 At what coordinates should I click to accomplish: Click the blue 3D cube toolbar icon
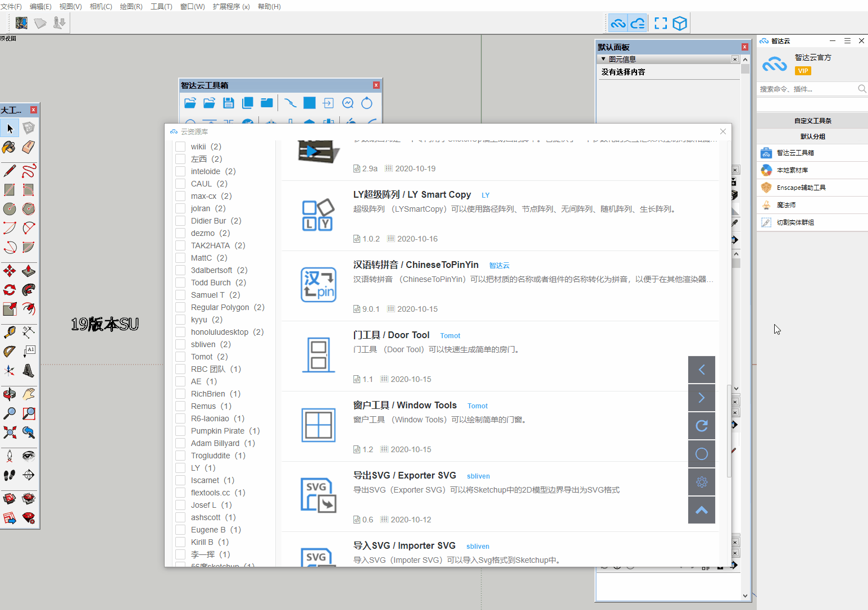click(680, 24)
